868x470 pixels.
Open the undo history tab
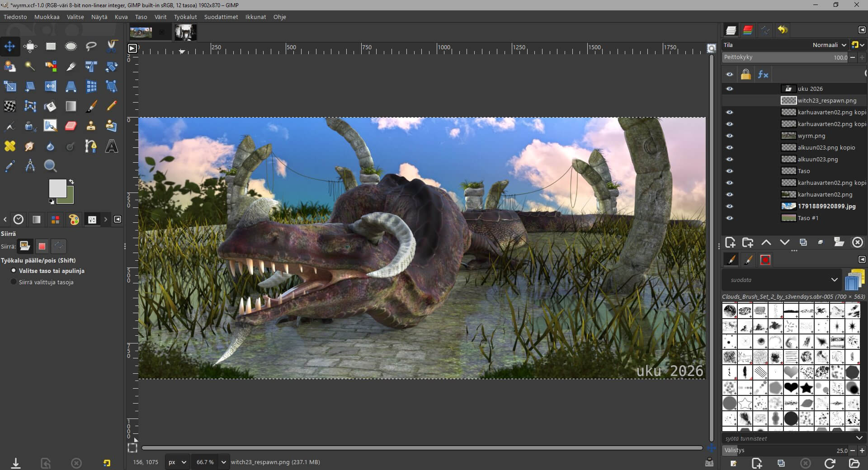(783, 30)
